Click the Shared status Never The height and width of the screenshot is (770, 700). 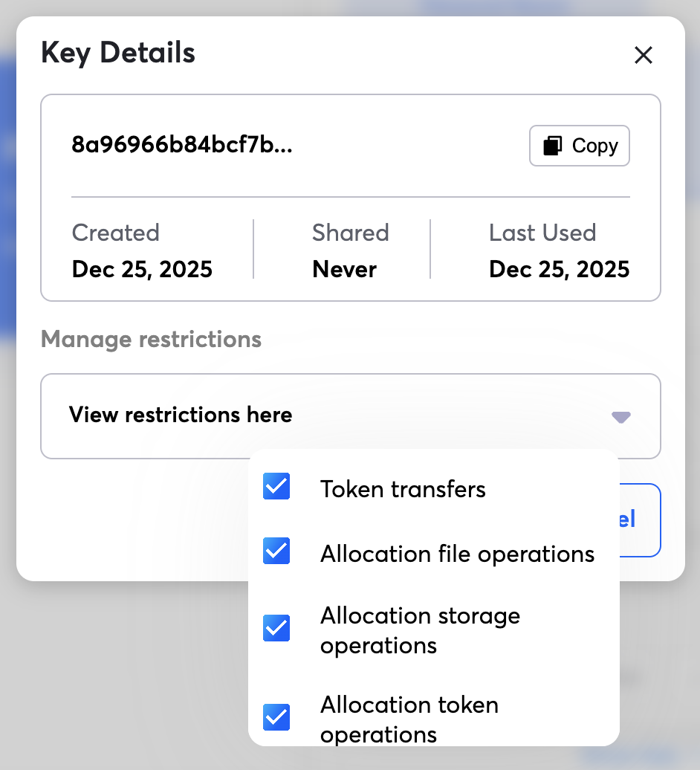[344, 269]
